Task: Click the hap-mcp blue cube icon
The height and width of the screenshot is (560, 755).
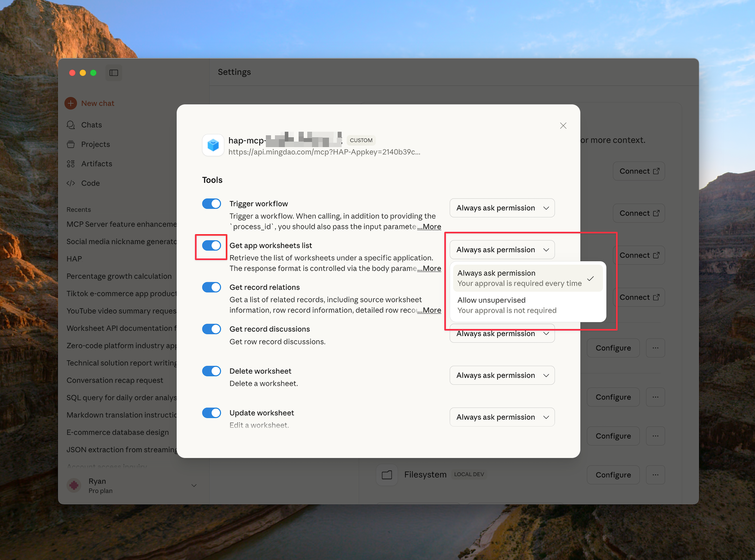Action: 213,145
